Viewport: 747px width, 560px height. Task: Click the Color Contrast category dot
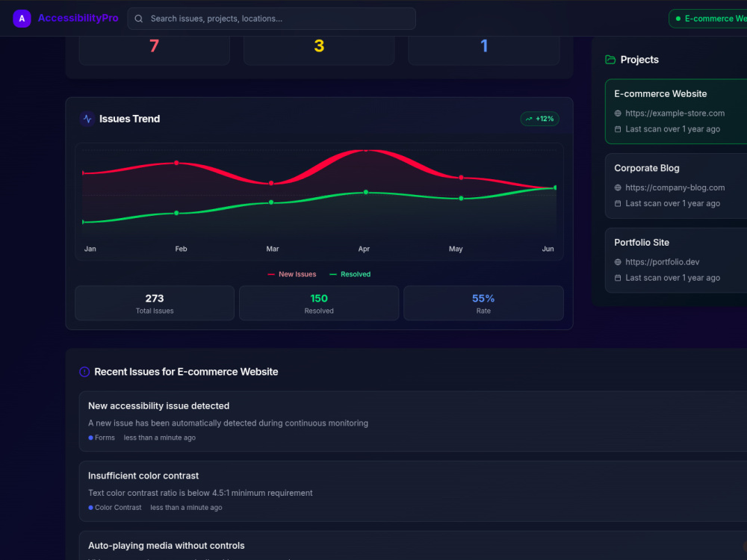(90, 508)
